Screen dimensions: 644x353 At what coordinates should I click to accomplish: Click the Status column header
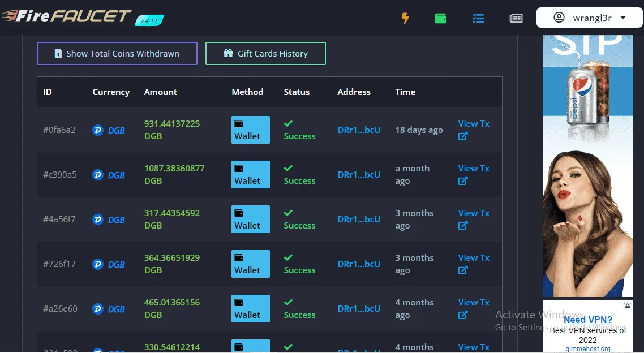tap(297, 92)
